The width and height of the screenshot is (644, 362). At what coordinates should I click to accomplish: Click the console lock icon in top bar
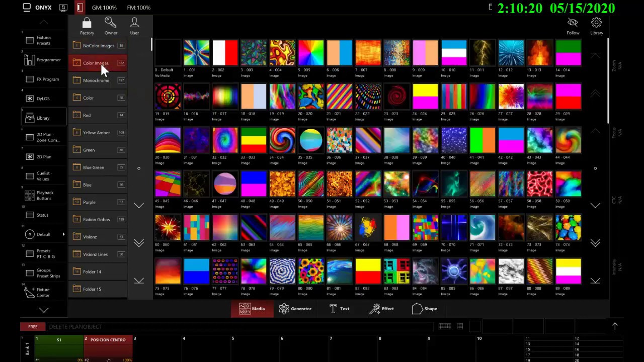[63, 8]
